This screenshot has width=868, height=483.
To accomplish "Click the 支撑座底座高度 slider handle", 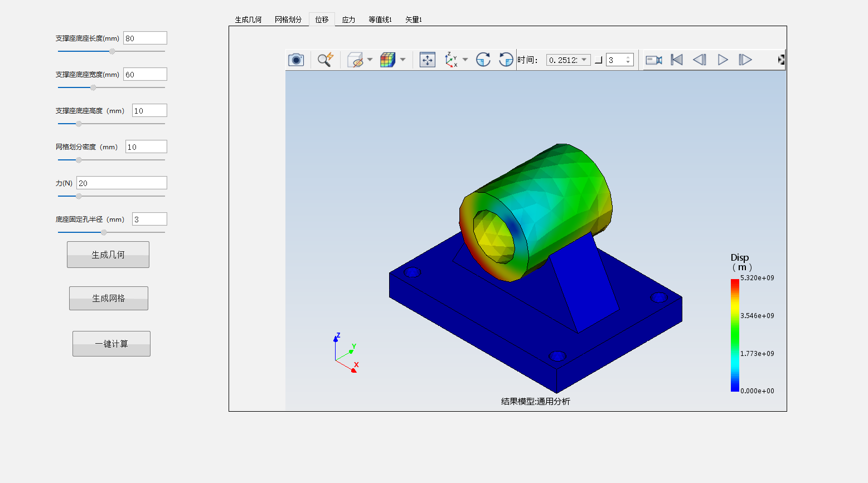I will tap(79, 124).
